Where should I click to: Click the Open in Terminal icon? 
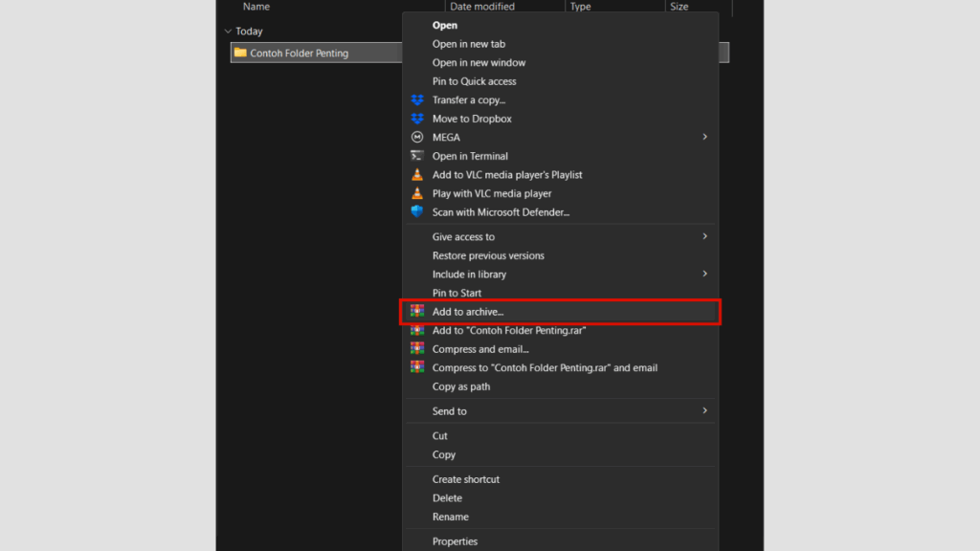click(417, 156)
